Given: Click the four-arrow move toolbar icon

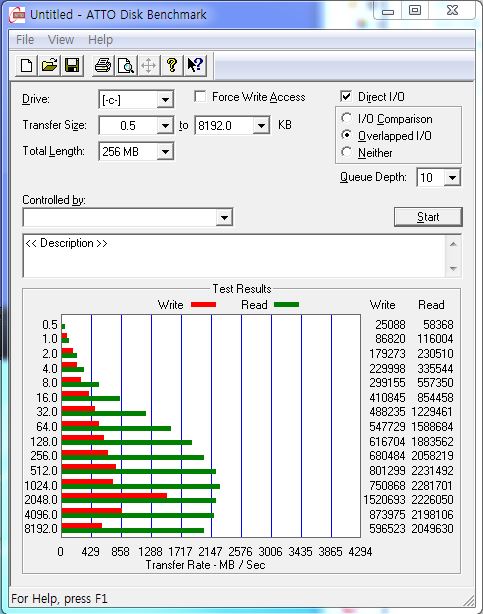Looking at the screenshot, I should [x=148, y=65].
